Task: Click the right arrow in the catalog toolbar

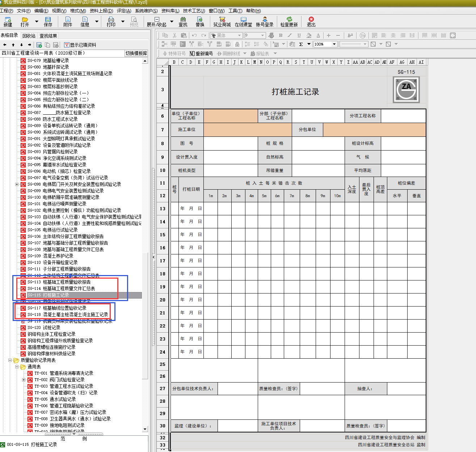Action: coord(29,45)
